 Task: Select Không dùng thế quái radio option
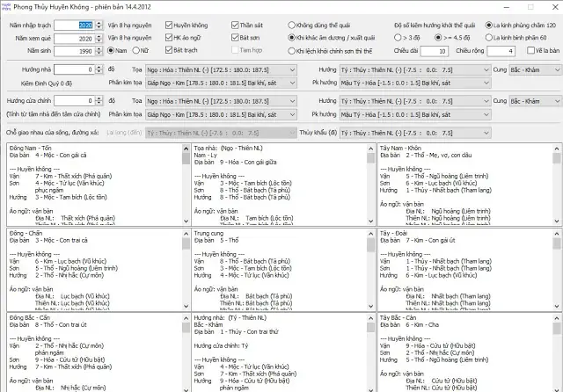pos(291,25)
